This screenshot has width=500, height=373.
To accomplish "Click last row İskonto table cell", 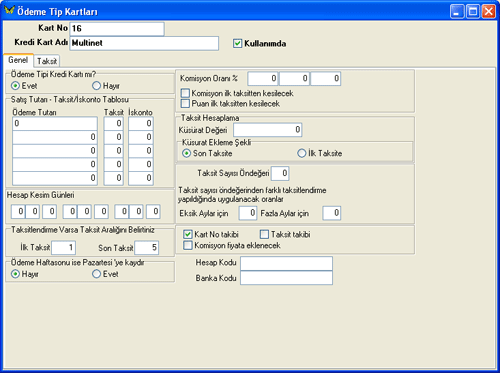I will click(141, 178).
